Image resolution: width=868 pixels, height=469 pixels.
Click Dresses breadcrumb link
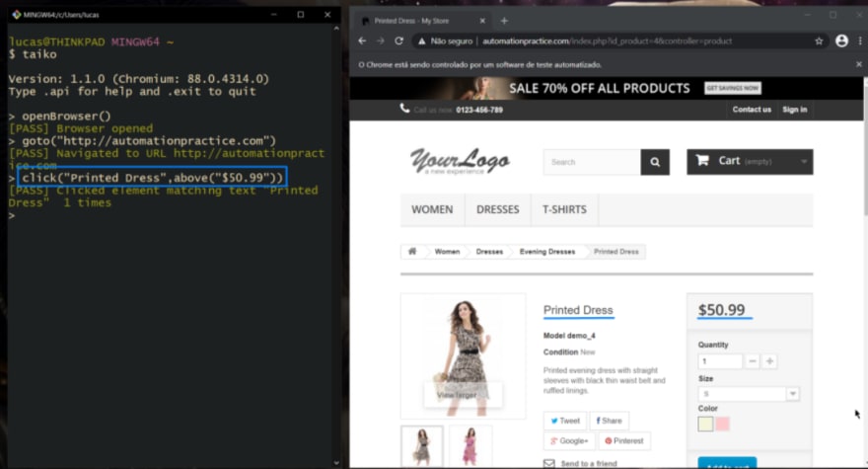[489, 252]
